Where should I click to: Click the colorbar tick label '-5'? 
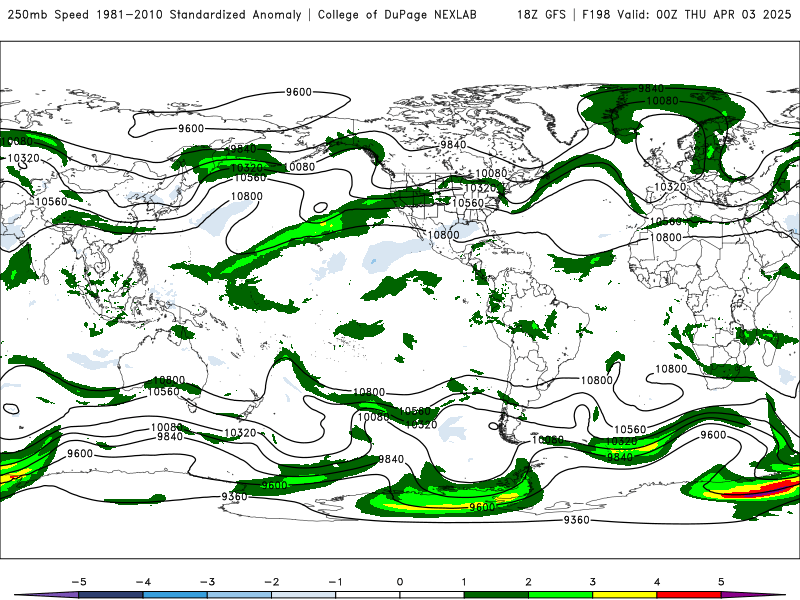point(79,582)
